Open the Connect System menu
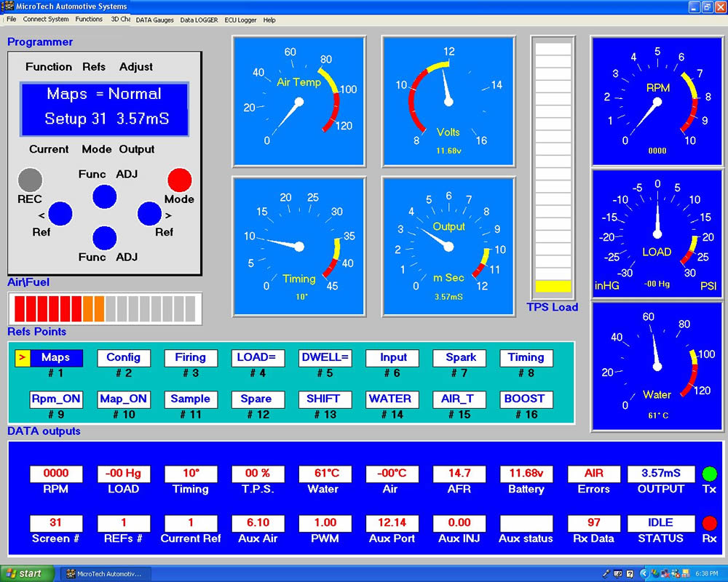The image size is (728, 582). pyautogui.click(x=46, y=20)
